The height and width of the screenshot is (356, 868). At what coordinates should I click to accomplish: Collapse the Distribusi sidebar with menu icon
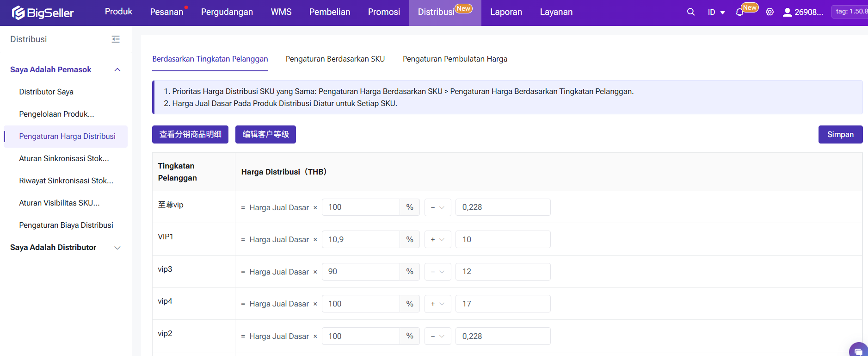coord(116,39)
